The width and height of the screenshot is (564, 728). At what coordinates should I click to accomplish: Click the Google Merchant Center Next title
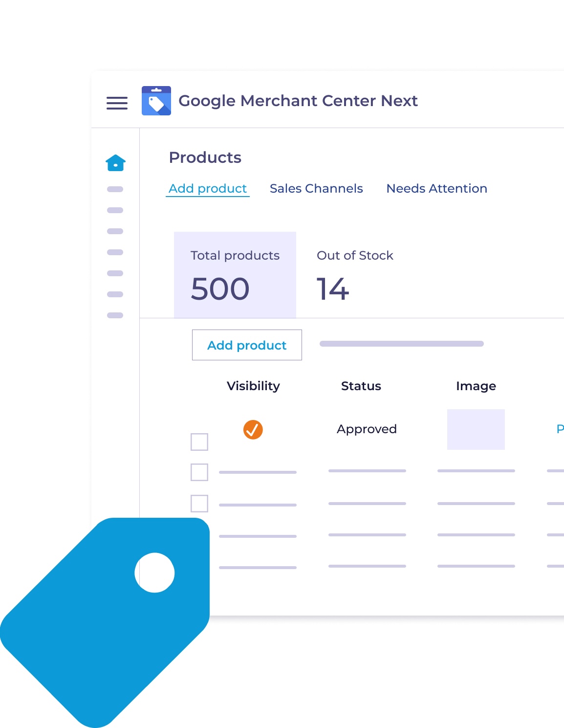coord(298,101)
